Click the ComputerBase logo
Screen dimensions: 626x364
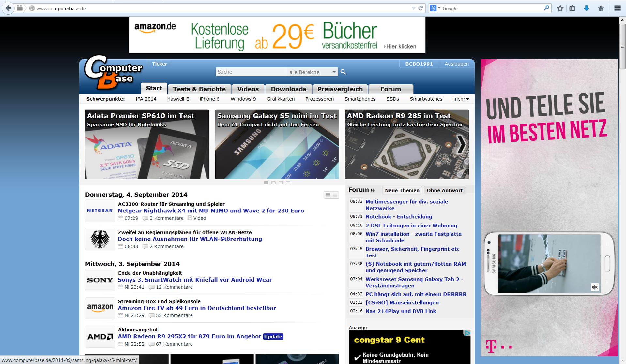coord(113,72)
